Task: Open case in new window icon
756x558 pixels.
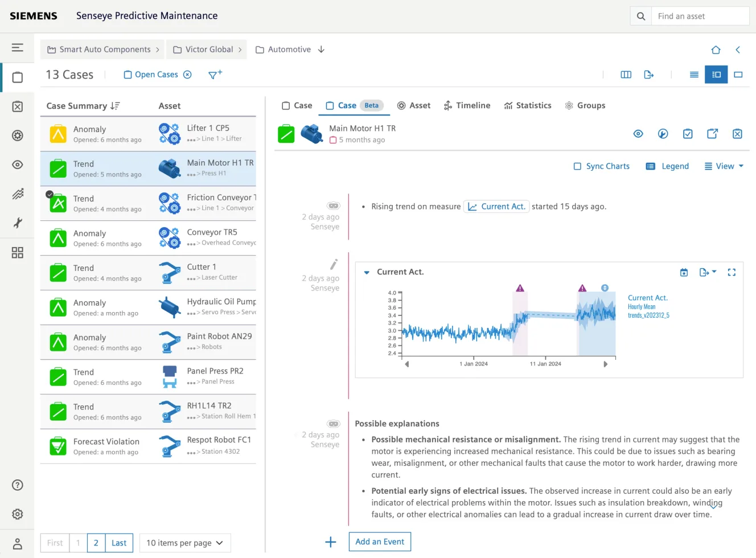Action: tap(712, 134)
